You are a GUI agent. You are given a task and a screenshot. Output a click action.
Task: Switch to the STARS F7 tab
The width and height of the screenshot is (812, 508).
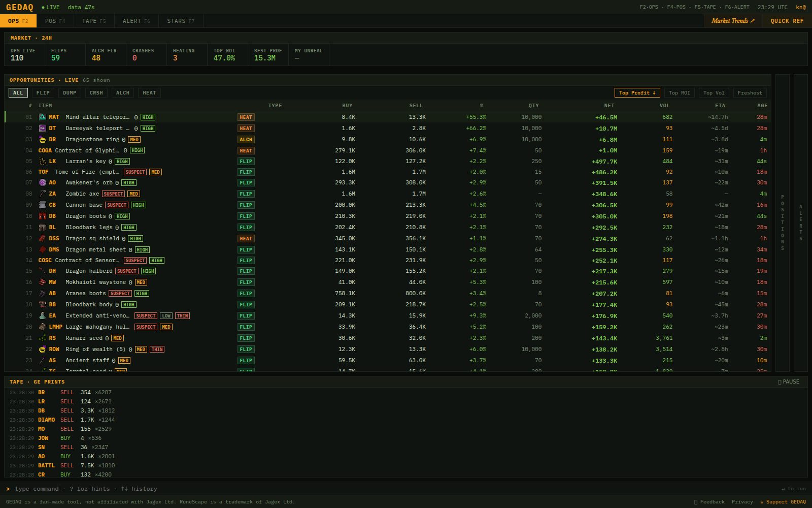[x=181, y=21]
